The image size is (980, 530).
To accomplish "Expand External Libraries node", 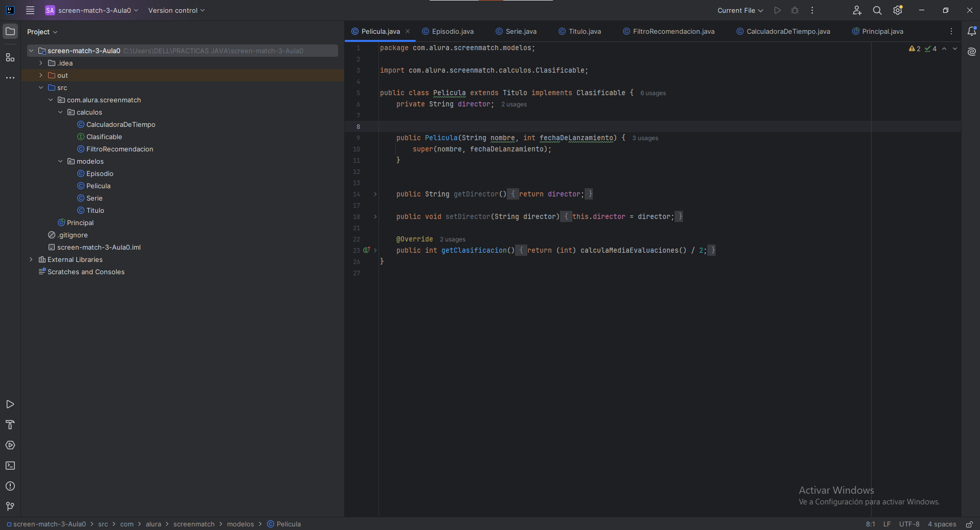I will 31,259.
